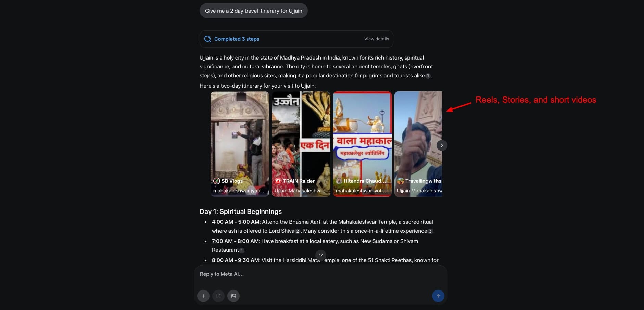The height and width of the screenshot is (310, 644).
Task: Click the document canvas icon in reply bar
Action: [x=218, y=296]
